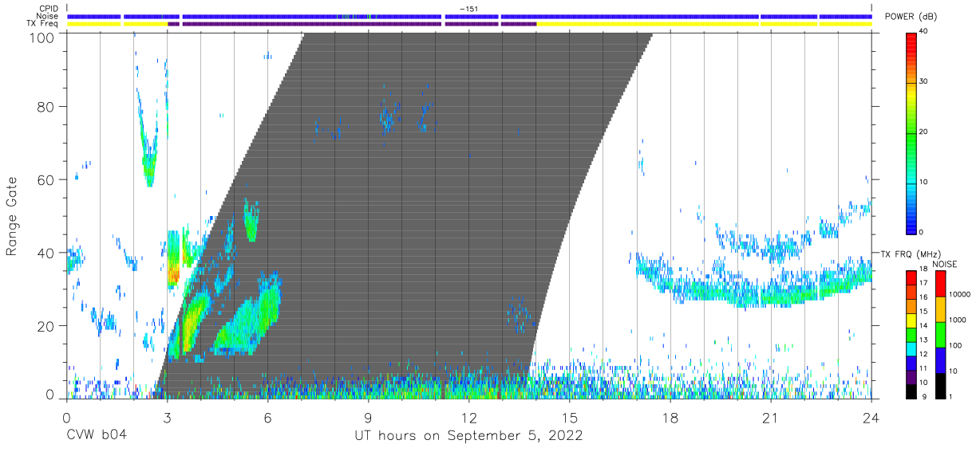Click the x-axis tick label "21"
Viewport: 980px width, 452px height.
tap(771, 416)
